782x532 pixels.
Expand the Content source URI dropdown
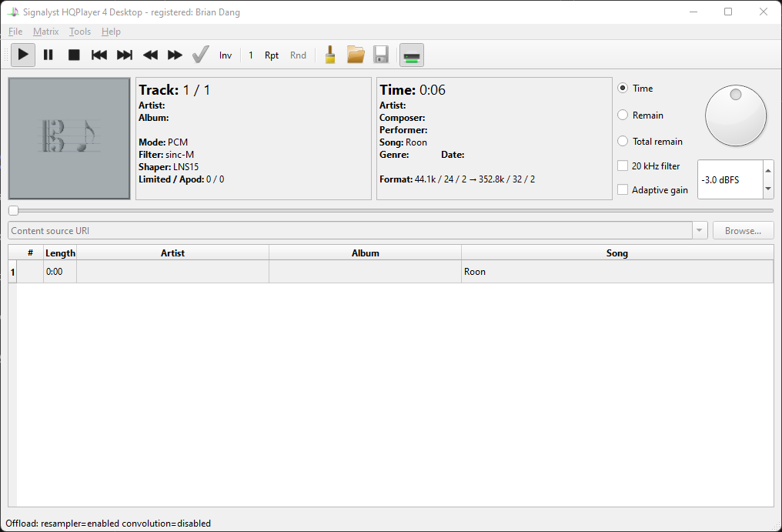tap(699, 231)
